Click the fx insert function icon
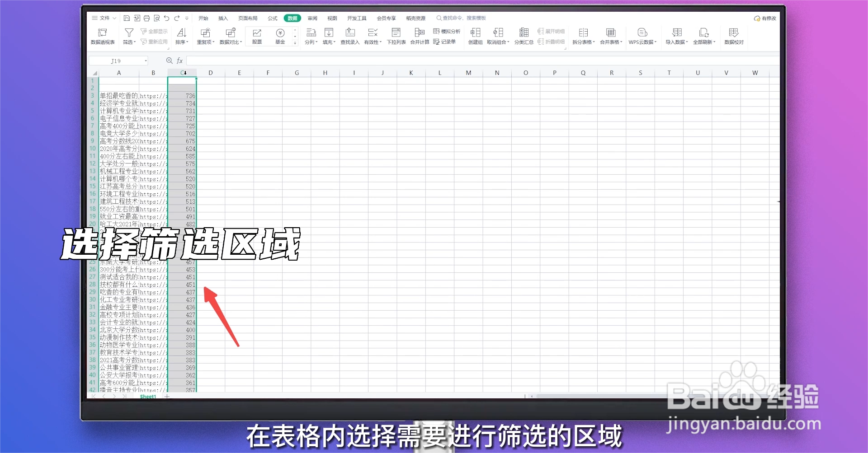This screenshot has height=453, width=868. (x=179, y=61)
